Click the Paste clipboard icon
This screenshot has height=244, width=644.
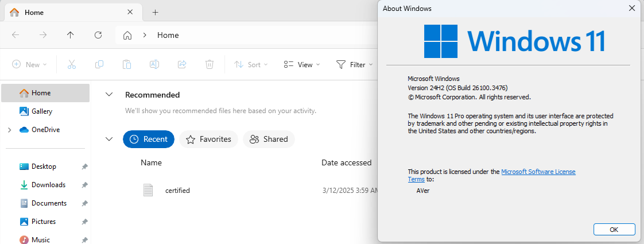(127, 64)
